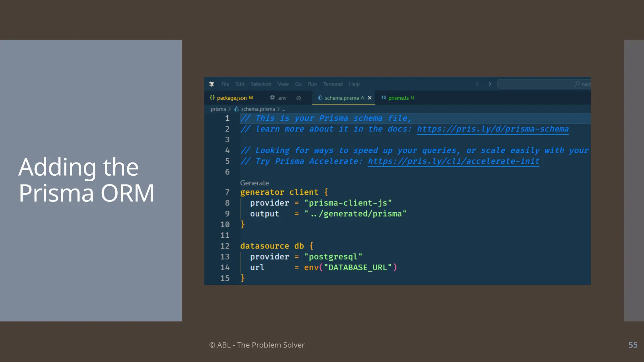Click line number 12 in gutter
644x362 pixels.
tap(225, 246)
